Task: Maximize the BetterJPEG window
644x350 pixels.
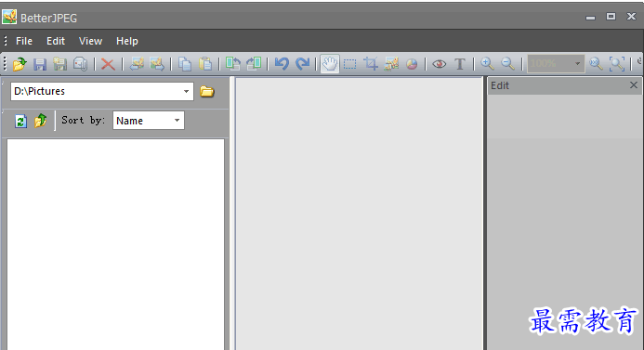Action: (x=611, y=17)
